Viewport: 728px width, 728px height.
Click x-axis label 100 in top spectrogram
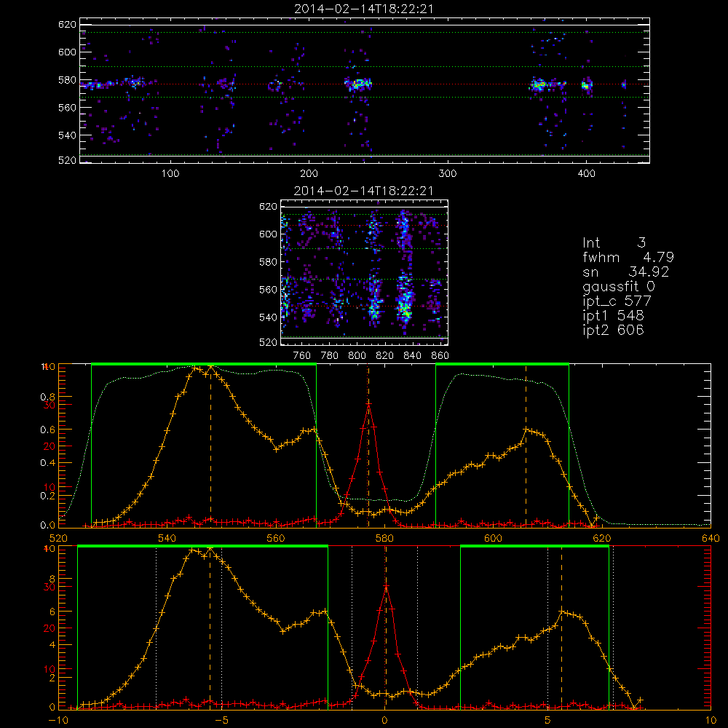coord(170,174)
